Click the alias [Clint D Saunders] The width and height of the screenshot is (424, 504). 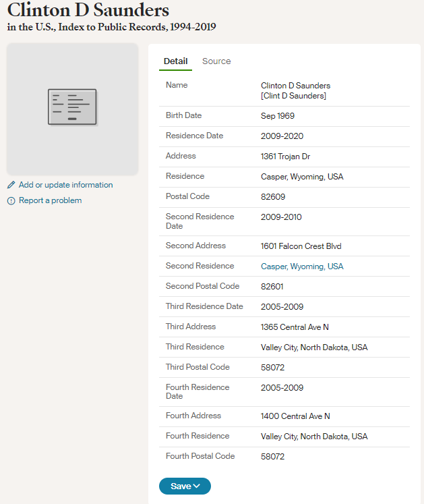click(293, 96)
